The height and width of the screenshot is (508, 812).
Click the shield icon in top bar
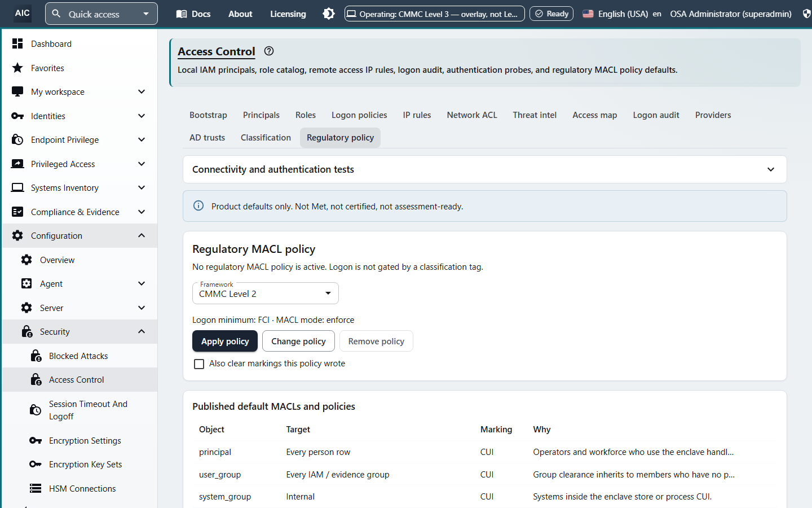tap(807, 14)
